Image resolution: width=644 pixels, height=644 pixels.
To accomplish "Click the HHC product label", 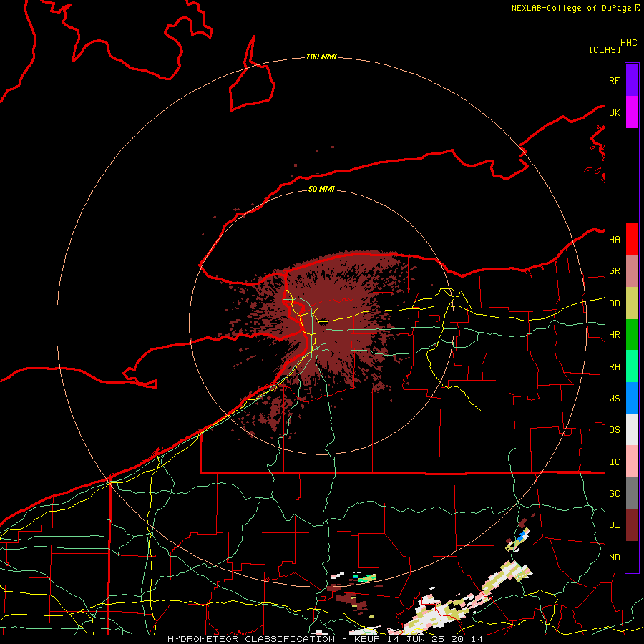I will click(x=629, y=43).
